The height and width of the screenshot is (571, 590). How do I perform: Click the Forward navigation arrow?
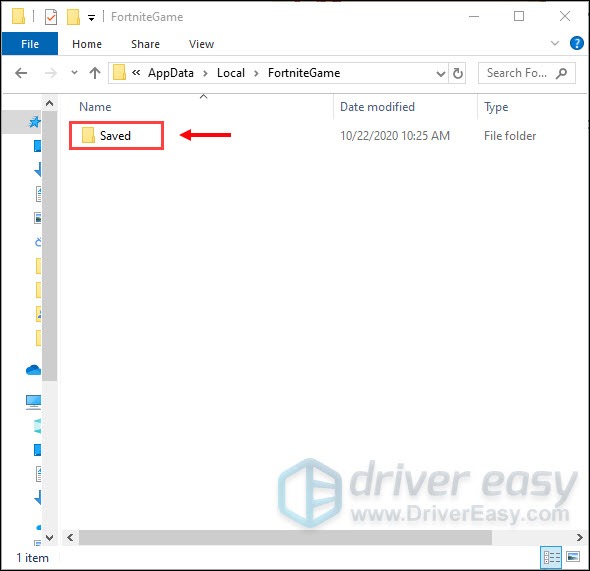click(50, 73)
